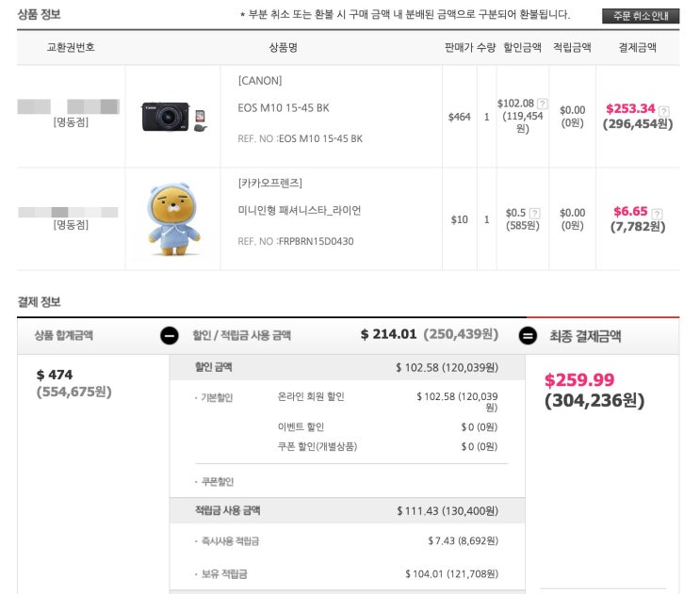This screenshot has height=594, width=700.
Task: Click the 상품명 column header
Action: [x=283, y=47]
